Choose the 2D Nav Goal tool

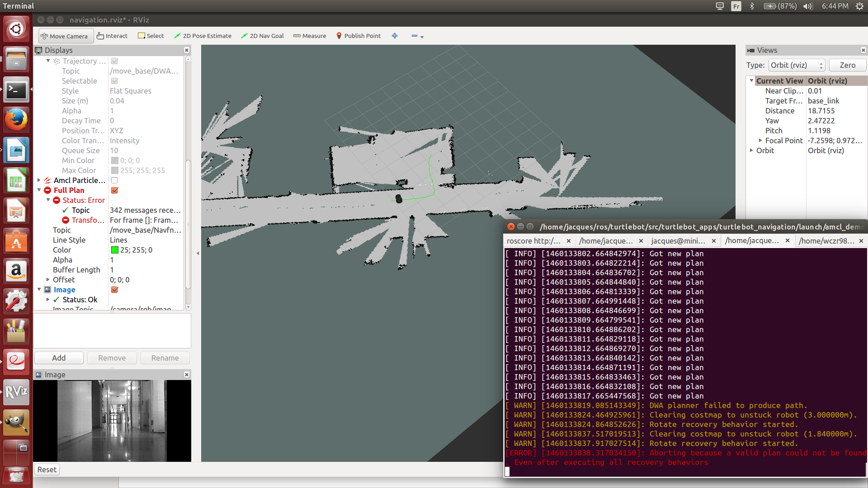point(263,36)
